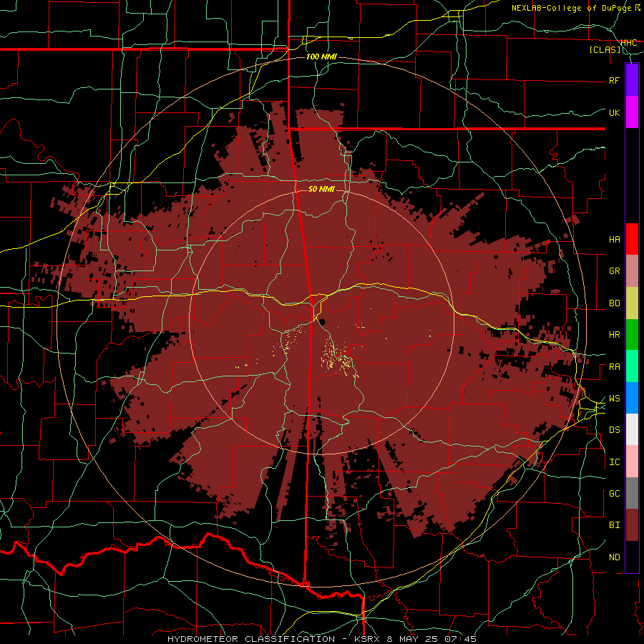Screen dimensions: 644x644
Task: Click the DS legend label
Action: 615,430
